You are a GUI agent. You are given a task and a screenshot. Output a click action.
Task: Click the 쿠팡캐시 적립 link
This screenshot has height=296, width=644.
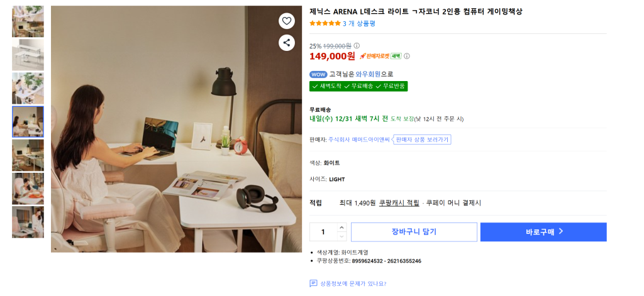[x=399, y=203]
